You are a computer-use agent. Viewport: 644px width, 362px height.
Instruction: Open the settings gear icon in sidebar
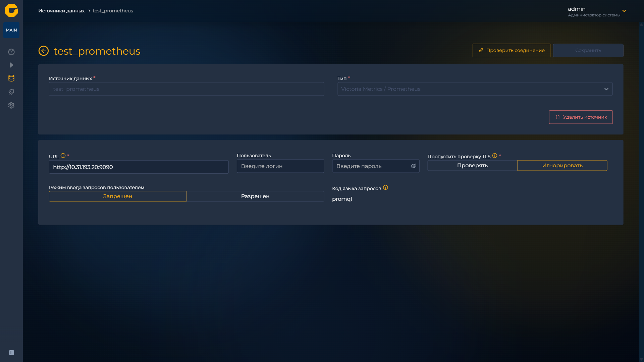tap(11, 105)
